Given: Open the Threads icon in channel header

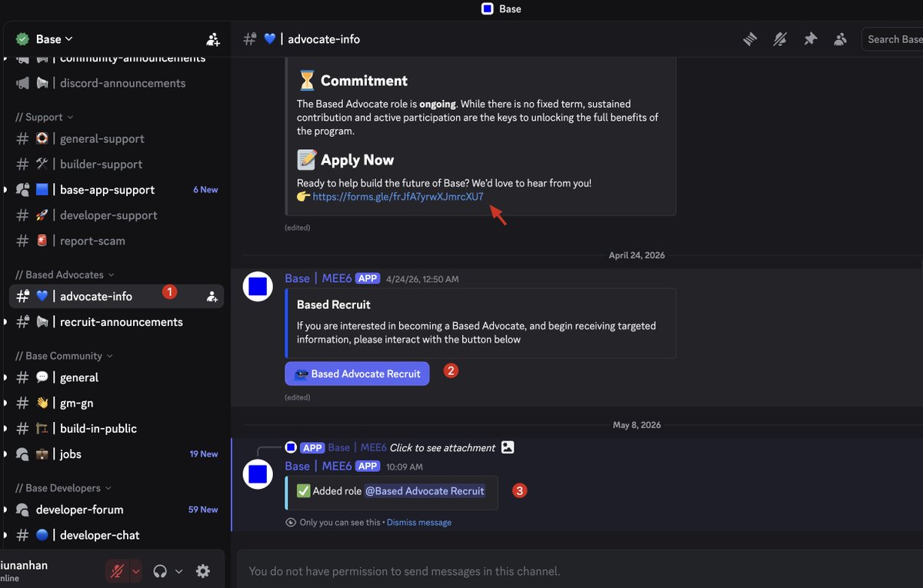Looking at the screenshot, I should point(750,39).
